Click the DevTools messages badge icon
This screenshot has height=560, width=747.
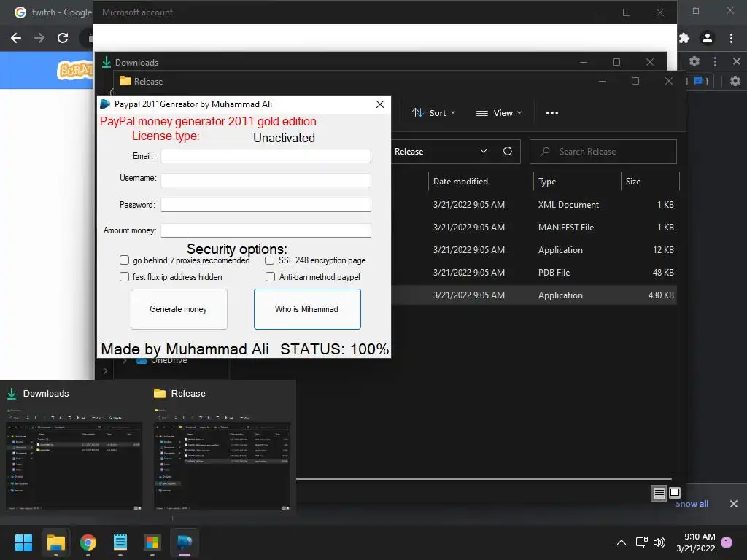pos(701,81)
